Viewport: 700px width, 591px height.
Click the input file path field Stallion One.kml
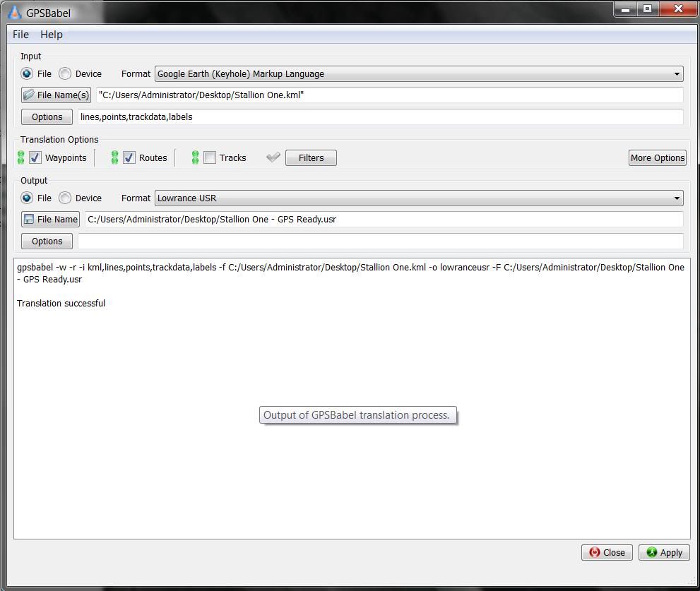coord(390,95)
